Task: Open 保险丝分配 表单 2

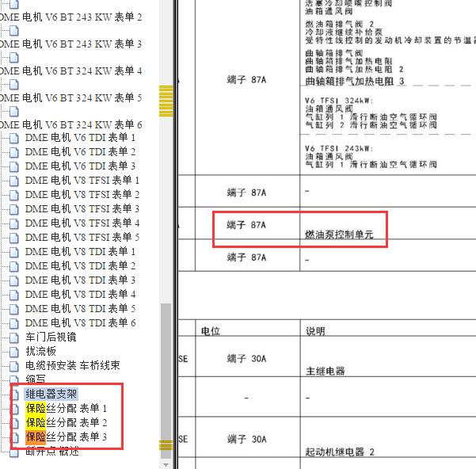Action: pyautogui.click(x=67, y=422)
